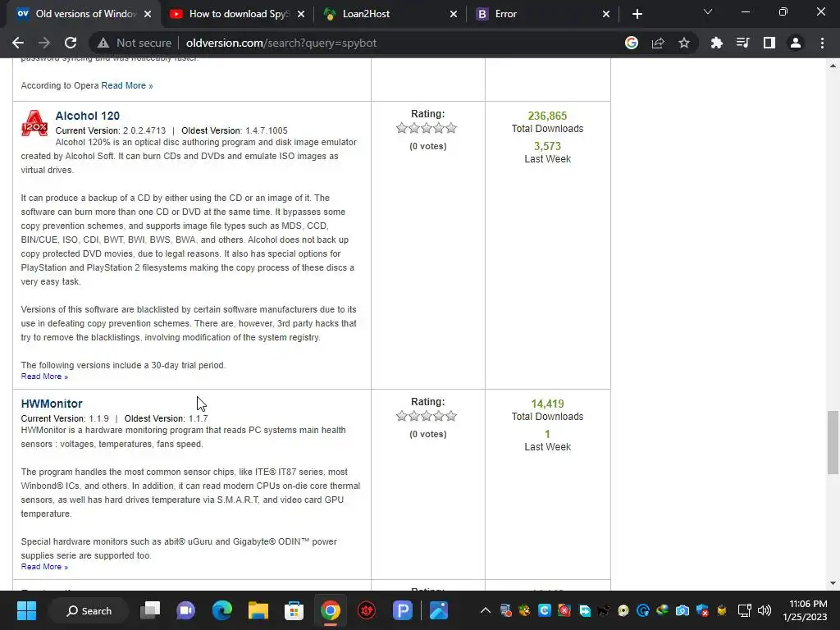Reload the current page

(71, 43)
